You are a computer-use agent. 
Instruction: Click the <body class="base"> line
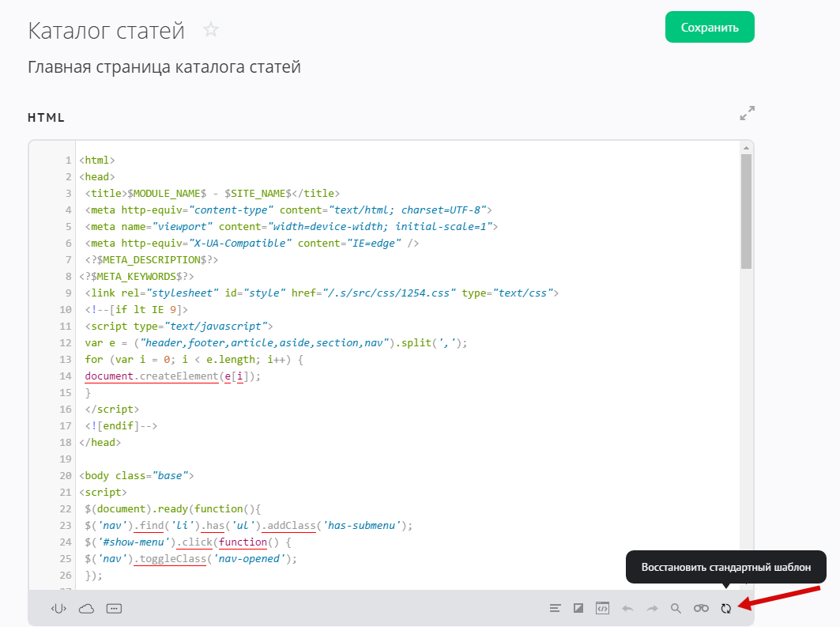tap(136, 476)
